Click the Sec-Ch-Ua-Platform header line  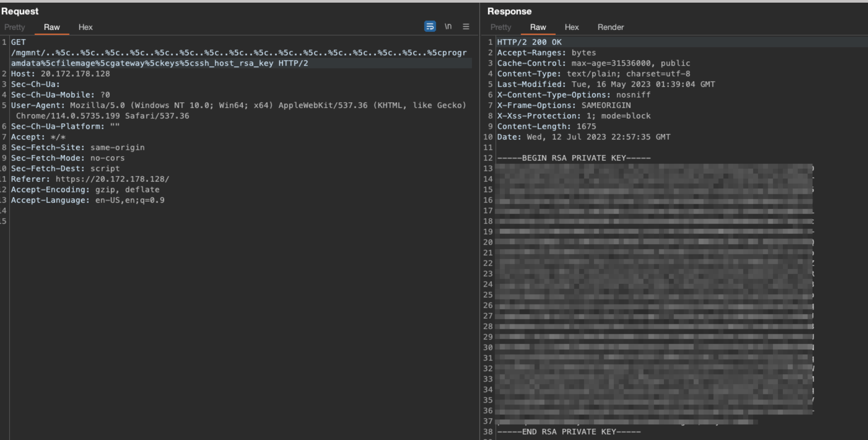coord(65,126)
